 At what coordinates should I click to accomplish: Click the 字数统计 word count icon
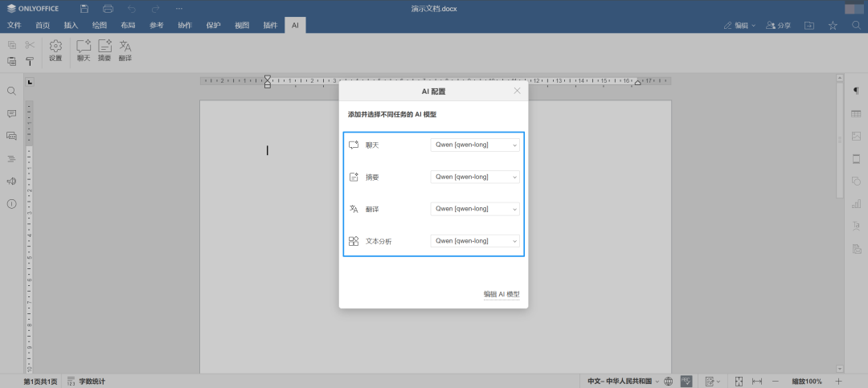tap(72, 382)
